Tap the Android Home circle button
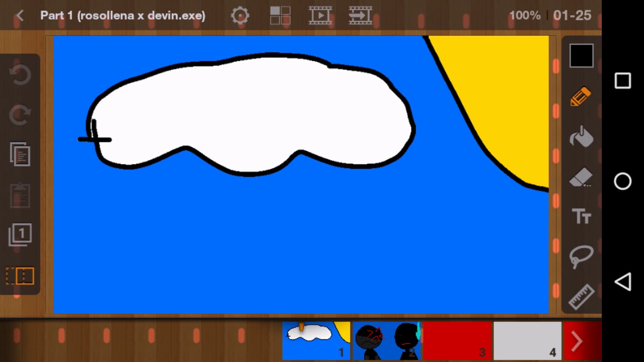644x362 pixels. pos(623,182)
